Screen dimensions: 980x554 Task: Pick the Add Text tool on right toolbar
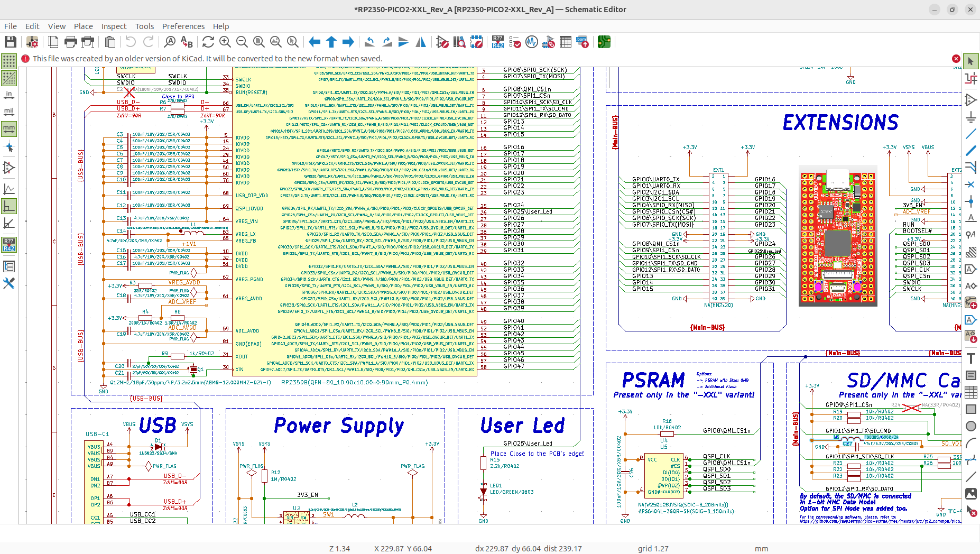tap(971, 358)
